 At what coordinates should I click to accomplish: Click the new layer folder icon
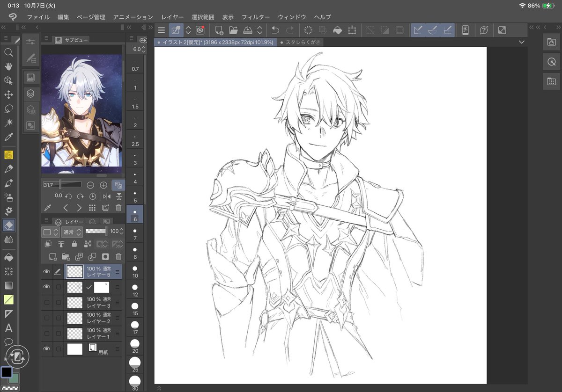66,257
